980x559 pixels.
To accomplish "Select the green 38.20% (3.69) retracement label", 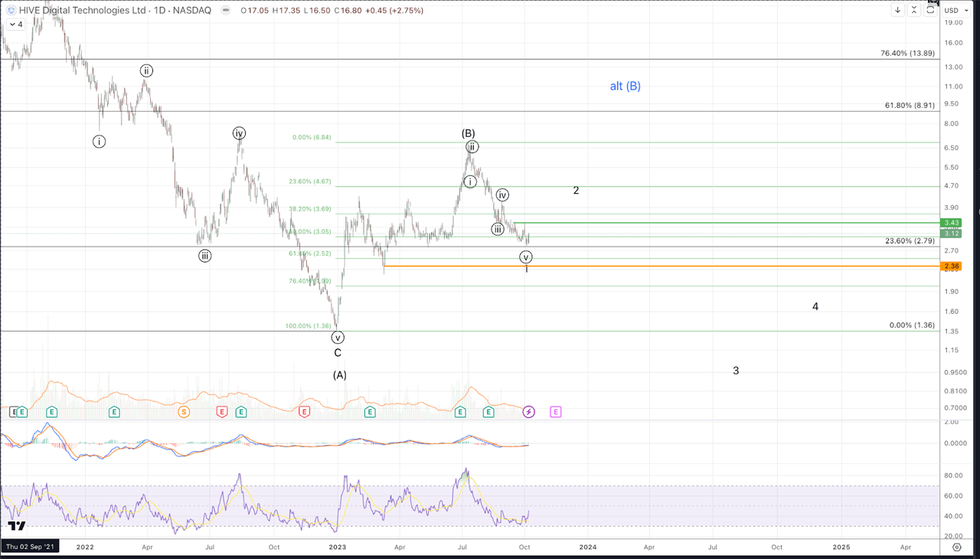I will pyautogui.click(x=309, y=208).
